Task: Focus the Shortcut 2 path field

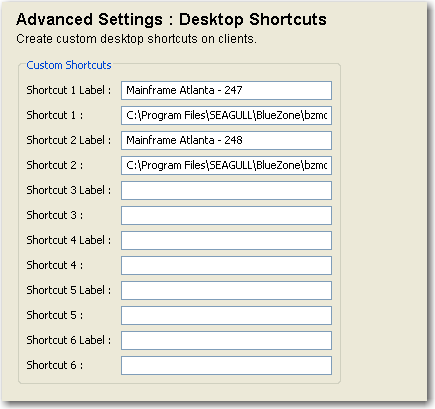Action: click(226, 165)
